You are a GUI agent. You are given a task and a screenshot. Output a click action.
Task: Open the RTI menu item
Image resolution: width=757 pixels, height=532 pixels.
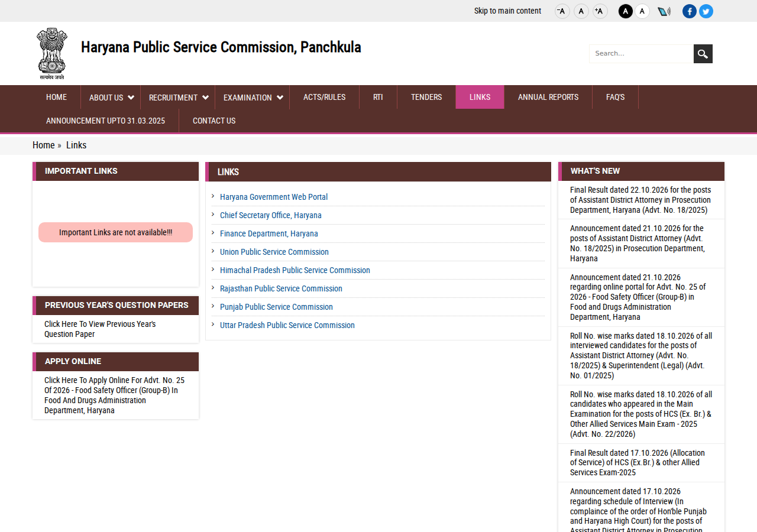click(378, 97)
